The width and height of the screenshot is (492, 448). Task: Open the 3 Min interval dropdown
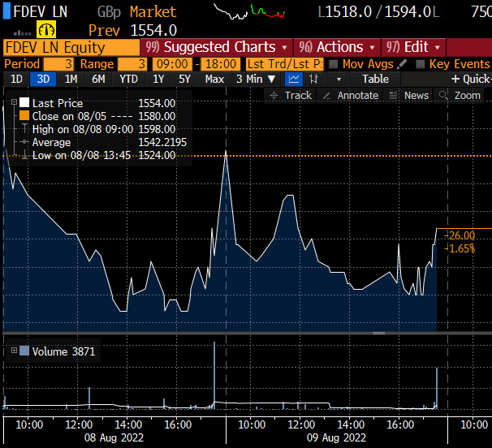coord(256,79)
